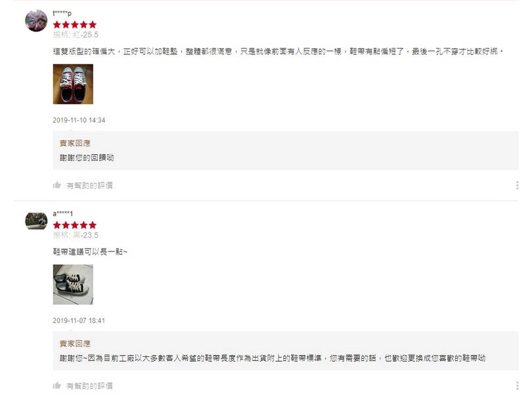Click a*****1's profile avatar

(36, 221)
